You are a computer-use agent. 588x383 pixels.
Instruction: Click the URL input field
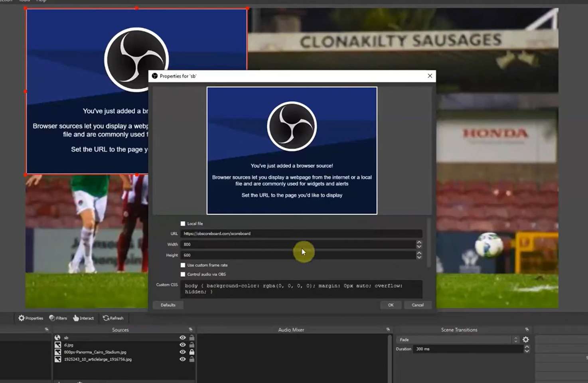click(301, 233)
